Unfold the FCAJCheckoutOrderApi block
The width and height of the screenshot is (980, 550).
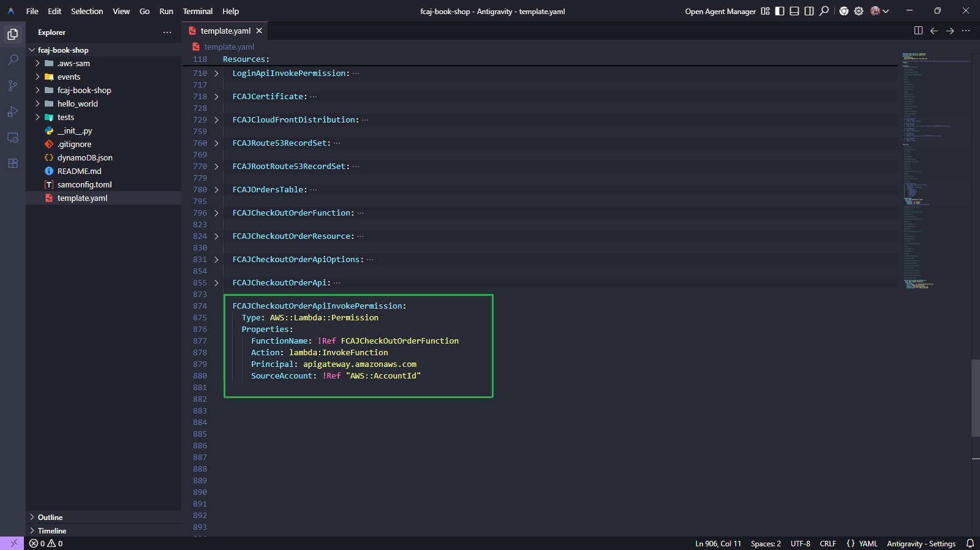pos(216,283)
